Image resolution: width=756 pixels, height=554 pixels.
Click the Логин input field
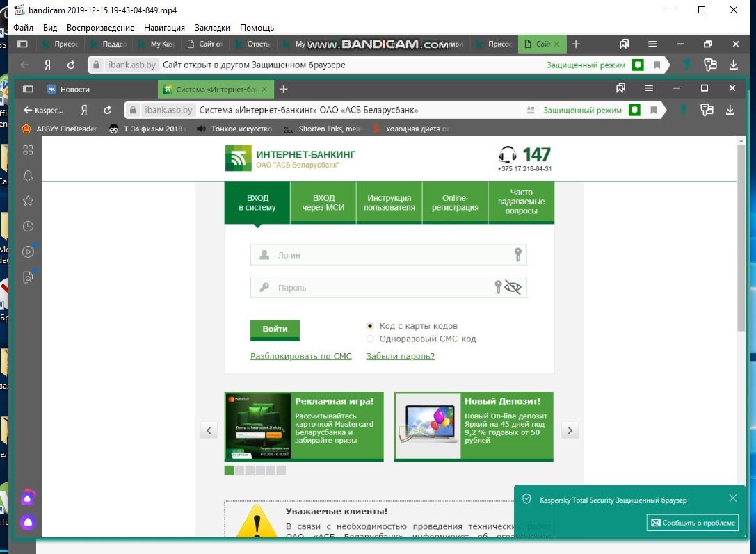pyautogui.click(x=389, y=255)
